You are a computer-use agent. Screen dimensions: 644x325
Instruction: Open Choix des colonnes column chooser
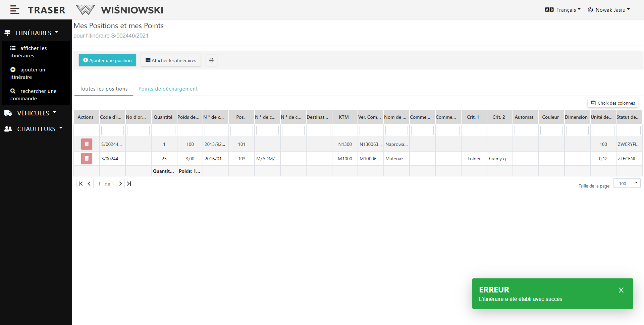[x=613, y=103]
